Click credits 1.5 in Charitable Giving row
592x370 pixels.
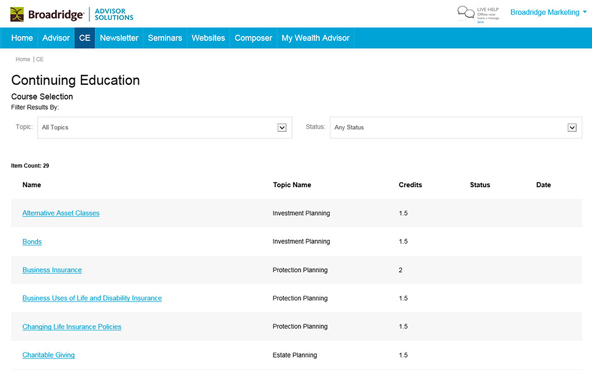point(403,355)
